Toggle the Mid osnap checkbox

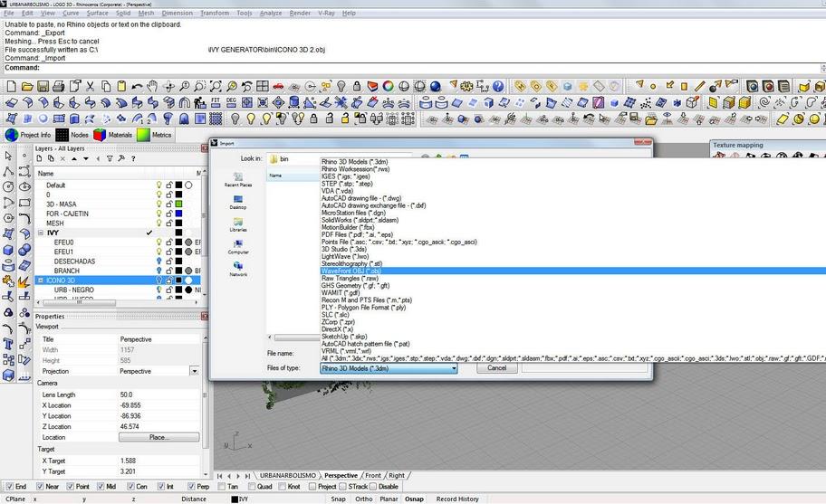101,487
